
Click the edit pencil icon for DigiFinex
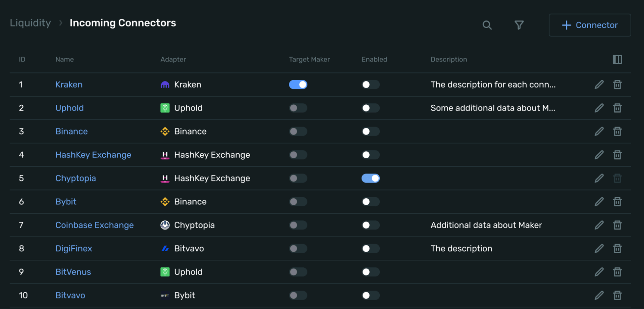pos(599,248)
